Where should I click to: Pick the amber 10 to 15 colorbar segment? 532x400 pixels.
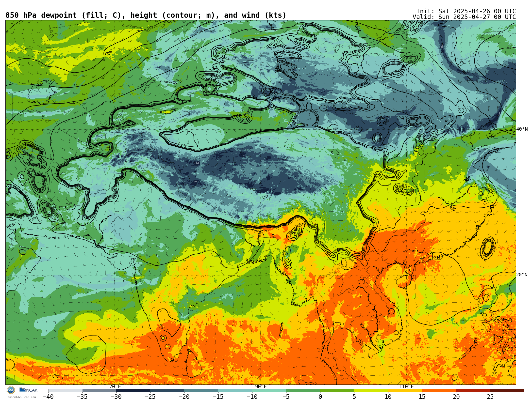point(405,391)
